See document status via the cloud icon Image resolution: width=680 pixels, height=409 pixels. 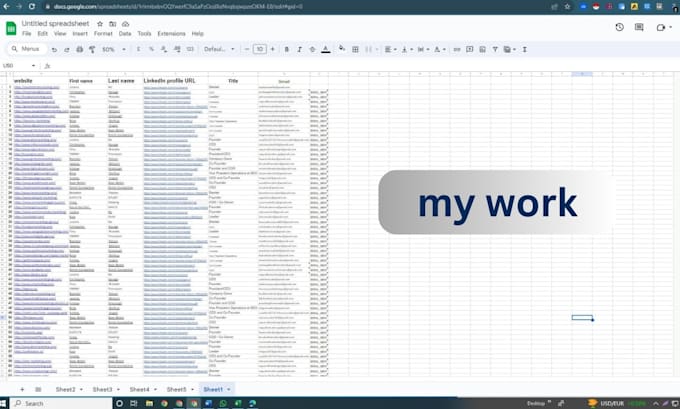coord(125,24)
